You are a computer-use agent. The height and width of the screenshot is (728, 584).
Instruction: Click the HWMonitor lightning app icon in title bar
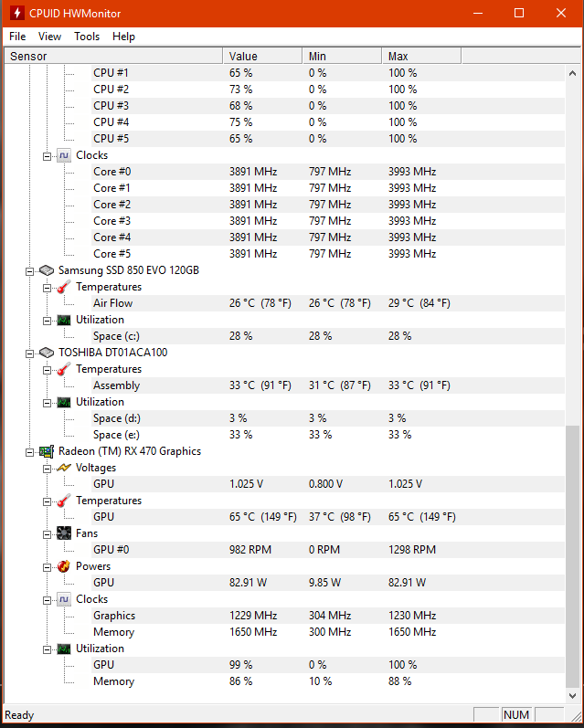coord(13,14)
